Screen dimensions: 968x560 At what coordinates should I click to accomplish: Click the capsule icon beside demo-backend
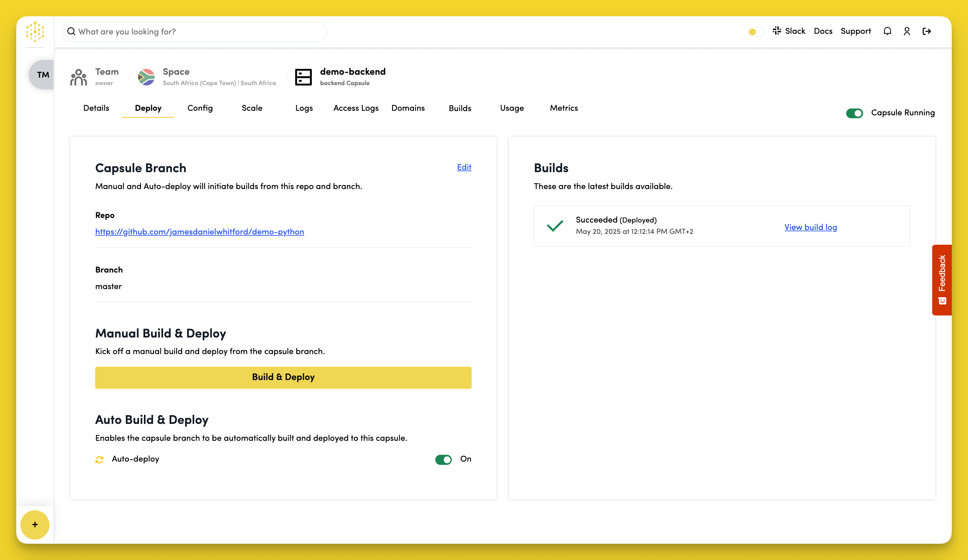303,77
